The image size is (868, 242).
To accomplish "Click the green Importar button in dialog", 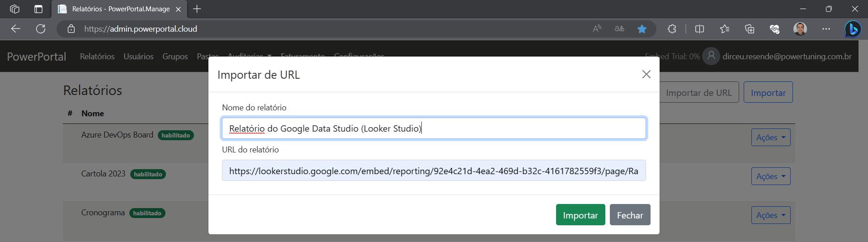I will click(x=580, y=215).
